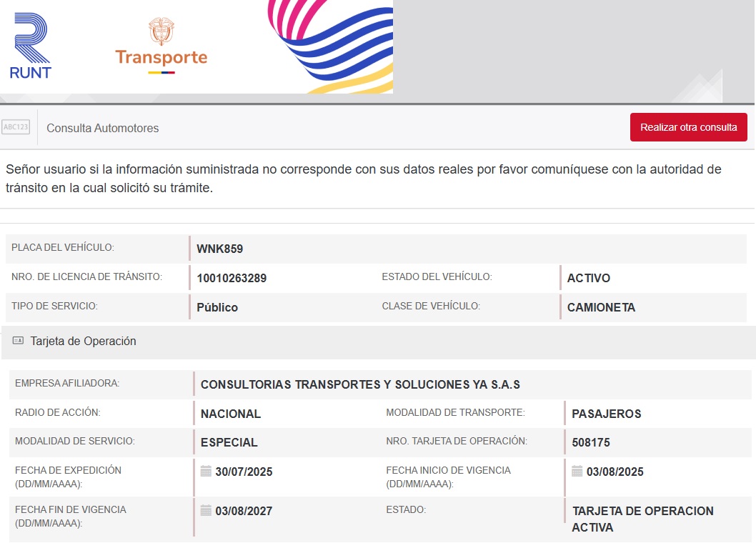Click calendar icon beside 03/08/2025

[x=577, y=472]
